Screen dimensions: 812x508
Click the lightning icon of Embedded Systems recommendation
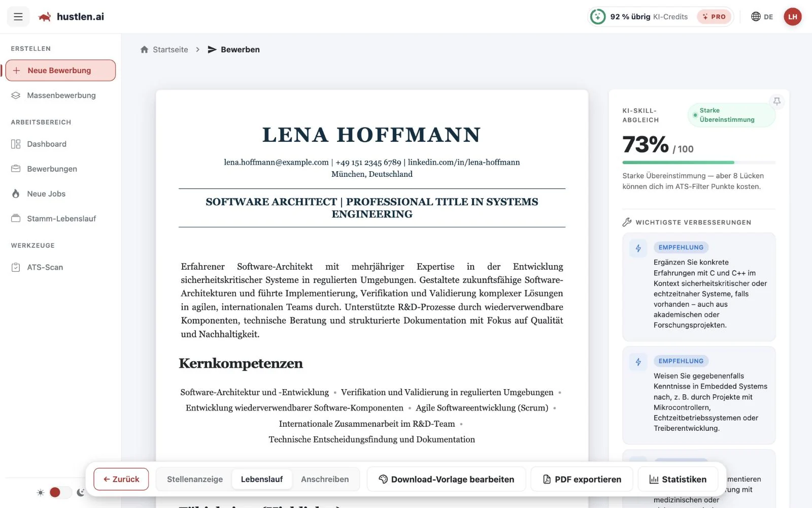click(x=638, y=362)
